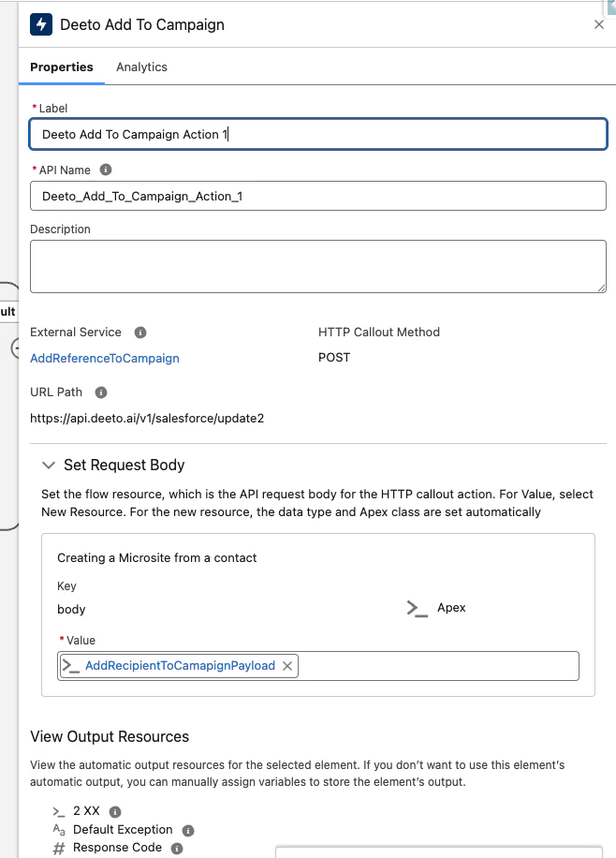The width and height of the screenshot is (616, 858).
Task: Click the 'Creating a Microsite from a contact' text
Action: 157,557
